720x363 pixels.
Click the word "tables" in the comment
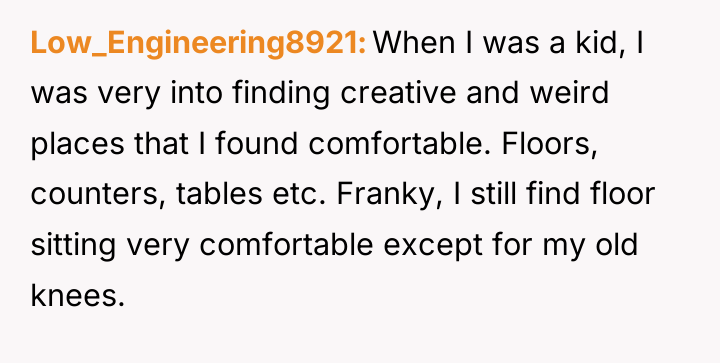point(219,194)
